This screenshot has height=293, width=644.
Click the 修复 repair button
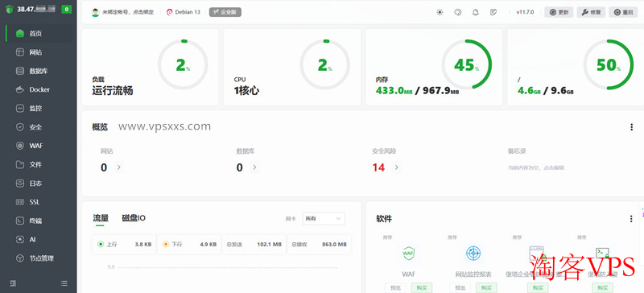click(591, 12)
